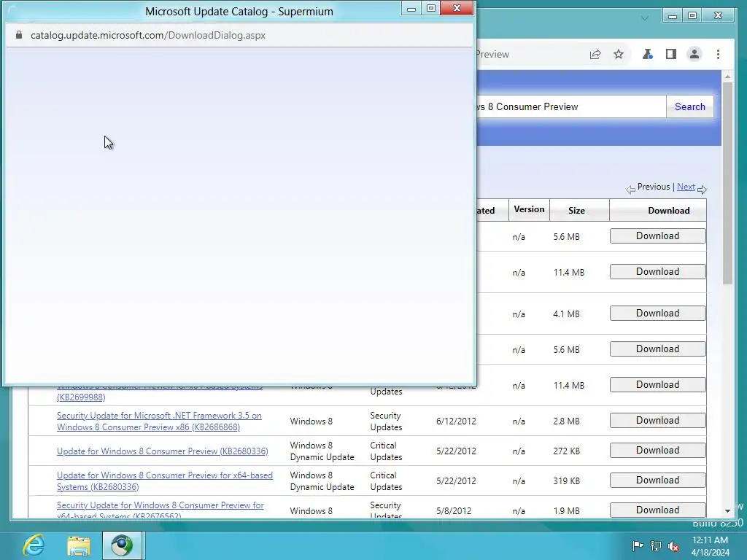Viewport: 747px width, 560px height.
Task: Sort by the Version column header
Action: click(529, 209)
